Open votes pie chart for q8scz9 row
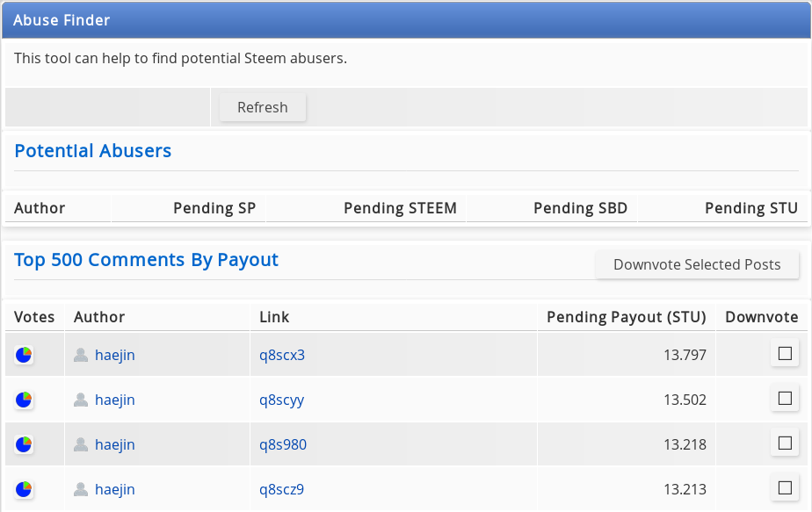 (x=24, y=489)
